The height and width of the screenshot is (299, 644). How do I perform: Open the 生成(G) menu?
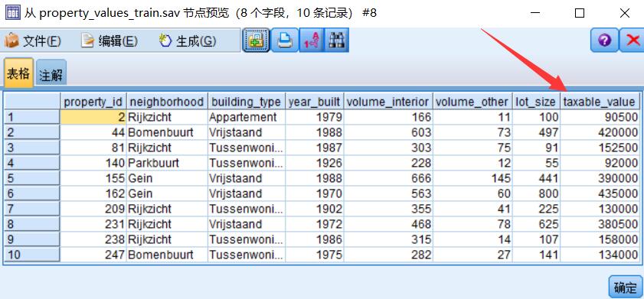tap(187, 41)
